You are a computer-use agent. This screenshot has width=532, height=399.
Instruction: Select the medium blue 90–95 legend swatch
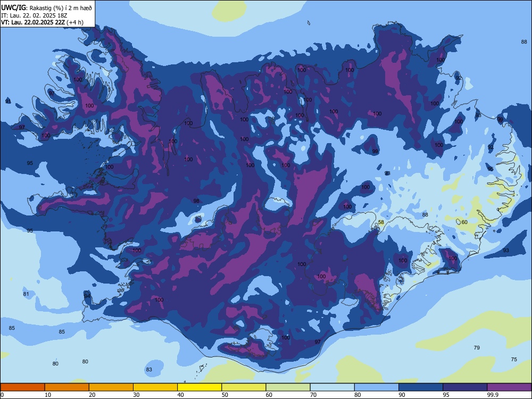click(x=421, y=387)
